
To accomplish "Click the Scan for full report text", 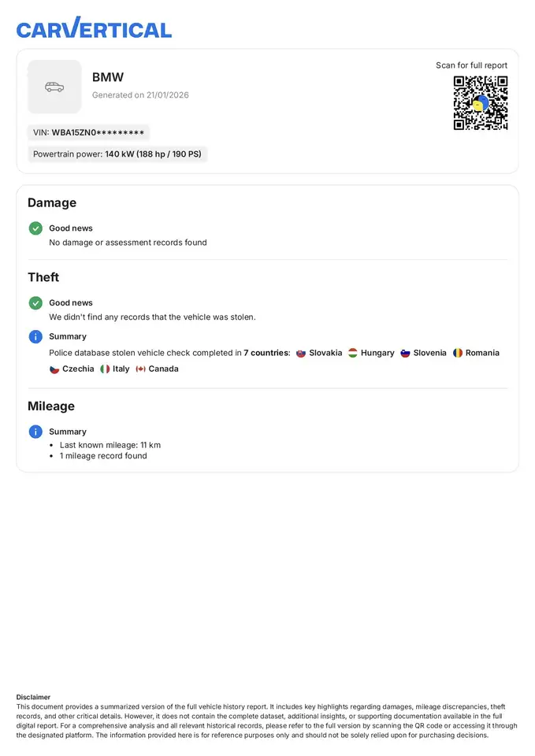I will click(471, 65).
